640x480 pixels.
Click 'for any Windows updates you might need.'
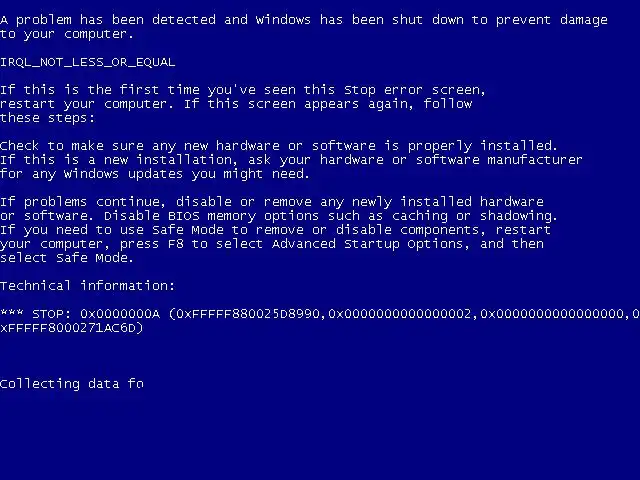[x=155, y=174]
